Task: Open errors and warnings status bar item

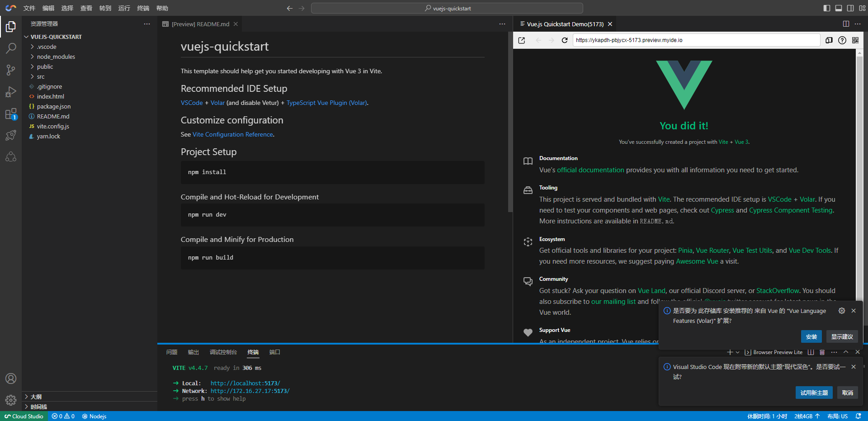Action: click(63, 416)
